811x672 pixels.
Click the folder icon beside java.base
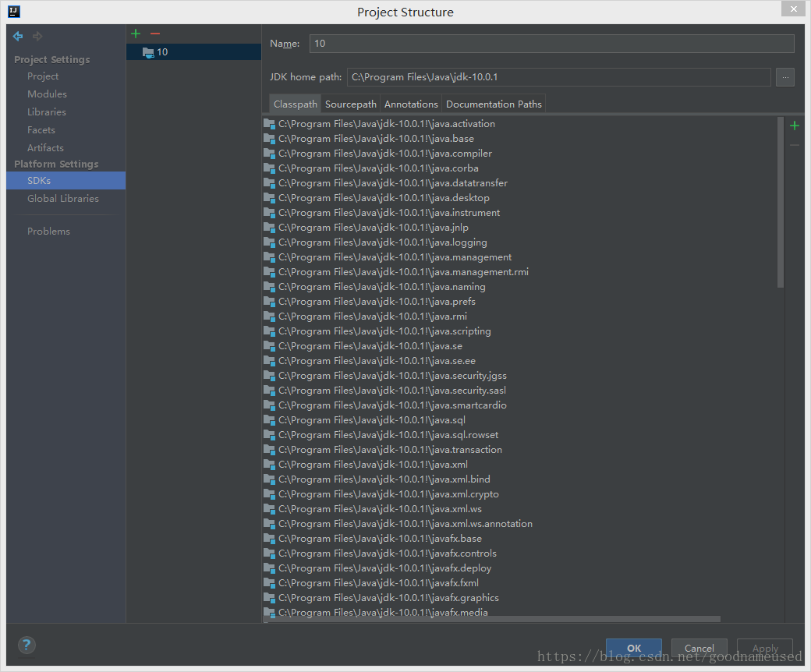point(269,139)
